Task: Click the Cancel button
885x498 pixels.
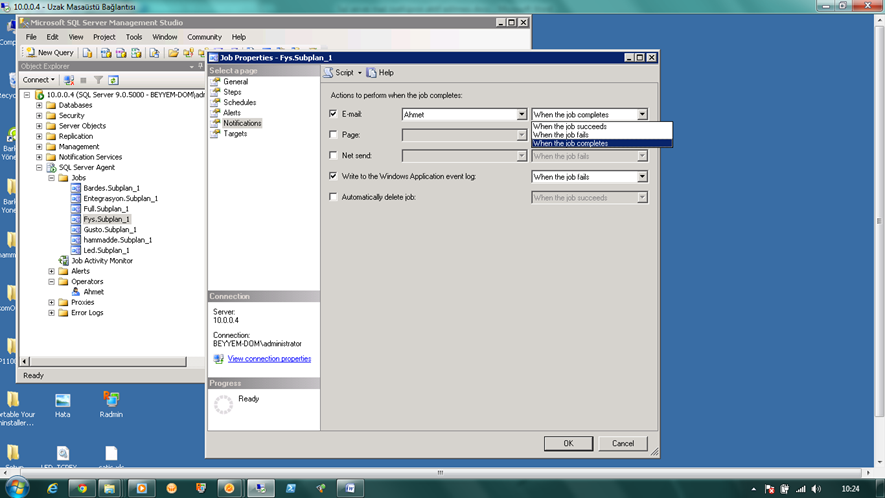Action: coord(623,444)
